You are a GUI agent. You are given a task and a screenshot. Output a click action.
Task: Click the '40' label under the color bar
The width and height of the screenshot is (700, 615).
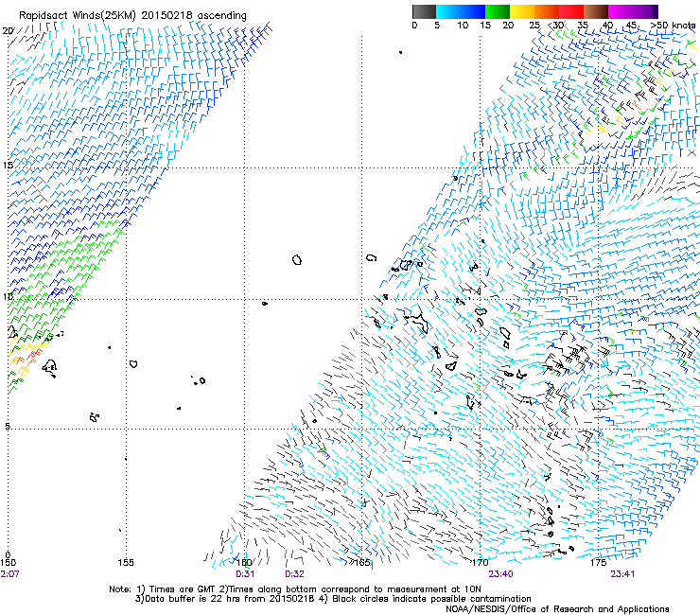(x=607, y=26)
